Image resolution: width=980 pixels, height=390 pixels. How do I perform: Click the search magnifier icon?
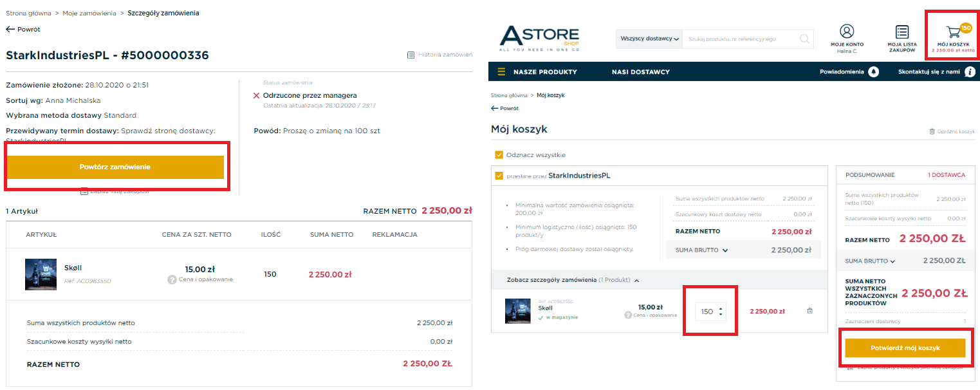point(804,39)
